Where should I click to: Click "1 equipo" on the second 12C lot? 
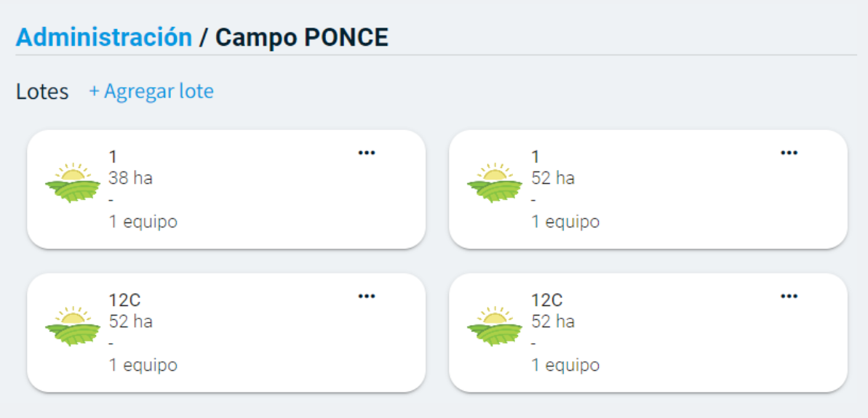[x=565, y=365]
